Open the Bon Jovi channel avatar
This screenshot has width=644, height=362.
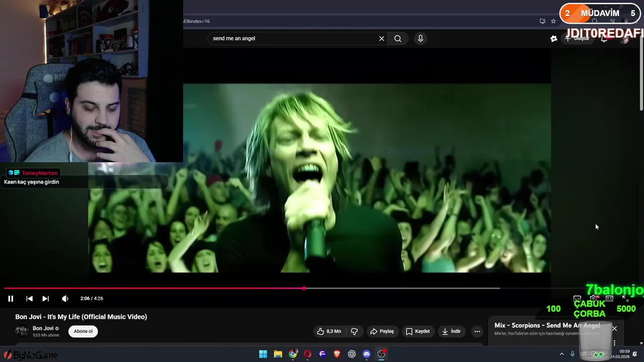(22, 331)
